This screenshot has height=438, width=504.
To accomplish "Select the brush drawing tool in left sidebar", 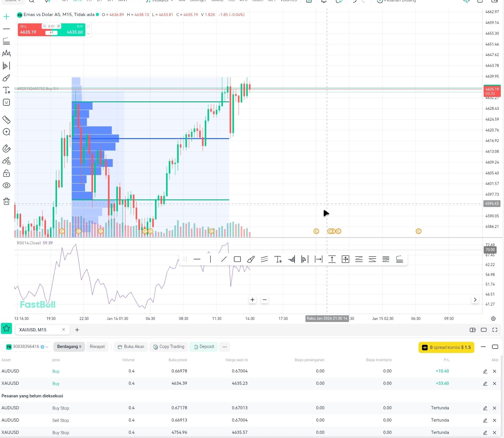I will coord(6,78).
